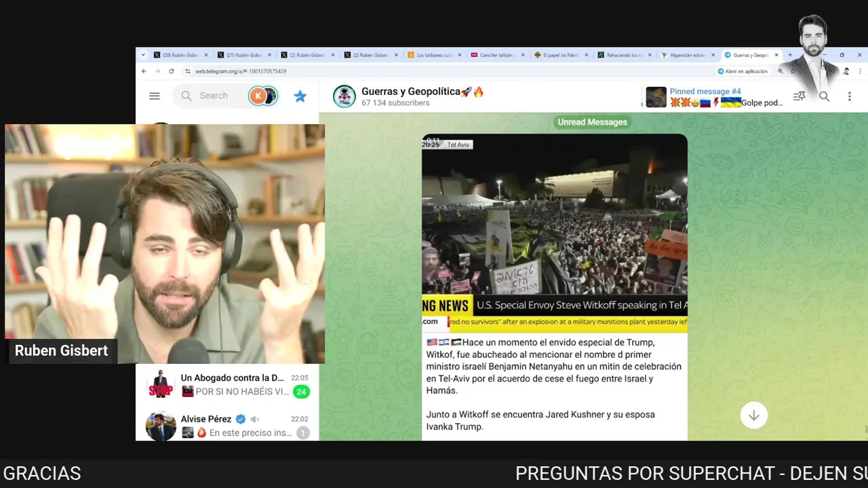Open the browser three-dot menu

pos(861,71)
